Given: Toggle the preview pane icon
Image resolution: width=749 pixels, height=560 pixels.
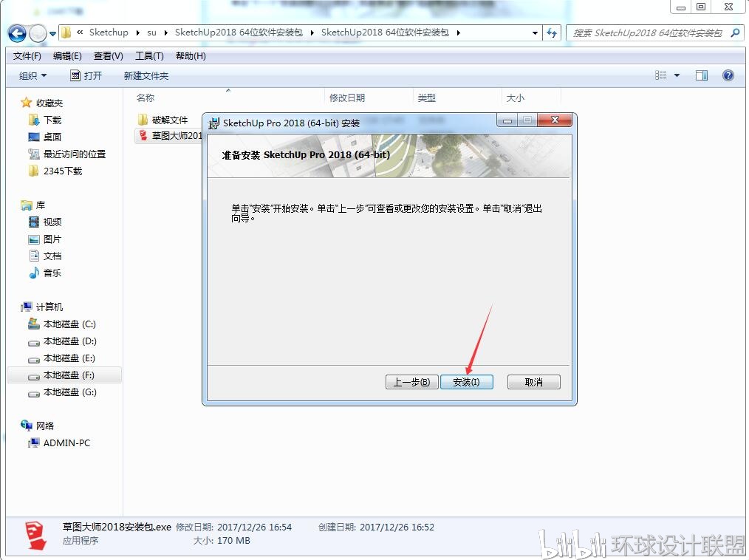Looking at the screenshot, I should click(702, 75).
